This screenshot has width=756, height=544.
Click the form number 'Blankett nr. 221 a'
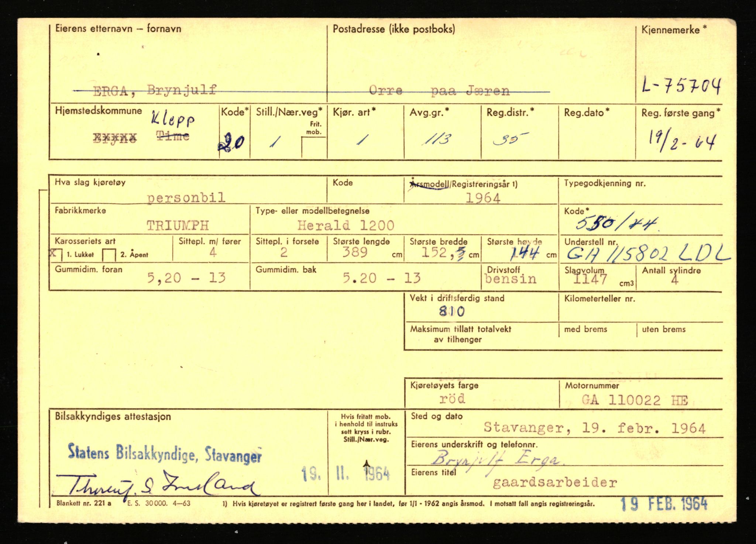[x=84, y=503]
